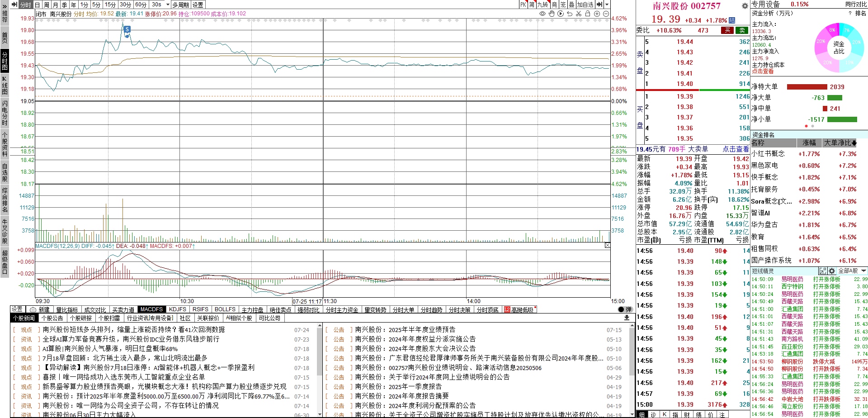Sort by 大单净比 column header

[840, 143]
